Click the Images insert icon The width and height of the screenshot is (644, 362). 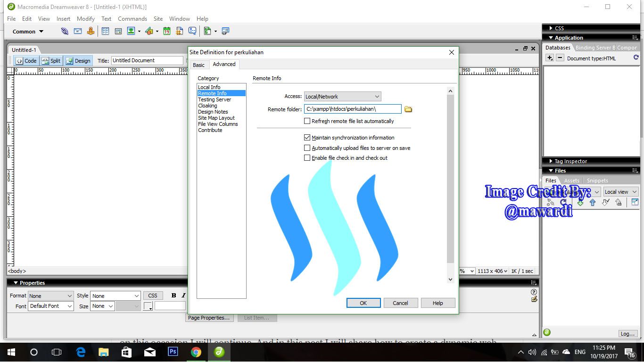131,31
